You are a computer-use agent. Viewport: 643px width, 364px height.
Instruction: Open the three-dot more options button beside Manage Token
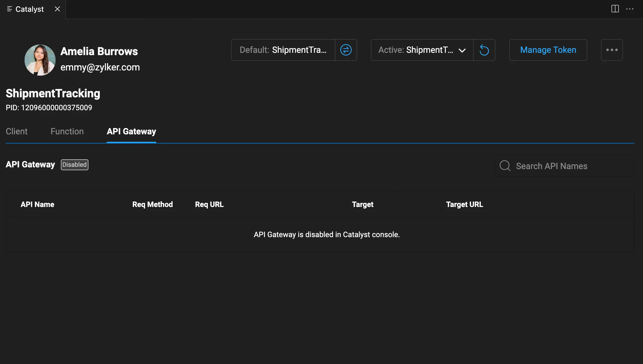[612, 50]
